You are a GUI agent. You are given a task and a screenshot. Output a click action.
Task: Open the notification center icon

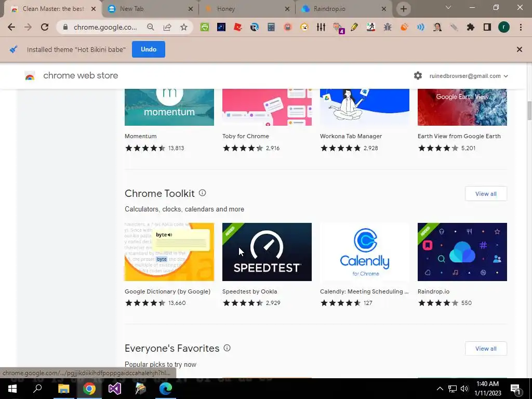[x=515, y=389]
